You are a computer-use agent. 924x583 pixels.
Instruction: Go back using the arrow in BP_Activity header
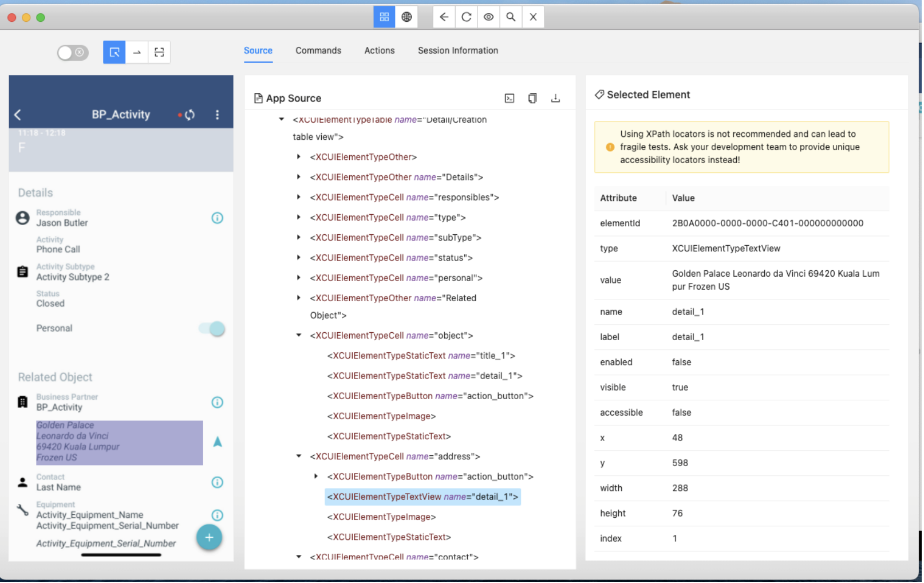click(18, 115)
